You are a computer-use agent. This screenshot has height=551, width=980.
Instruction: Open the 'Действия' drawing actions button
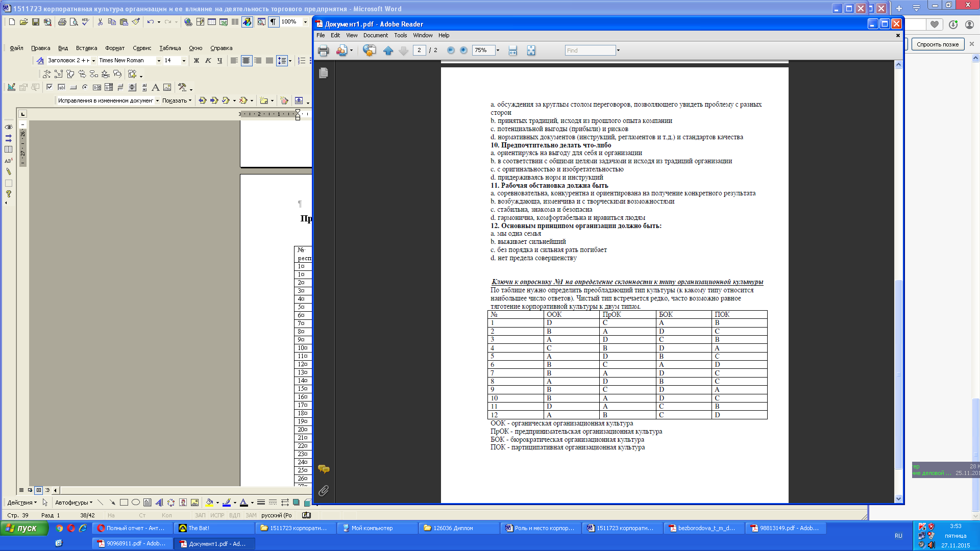click(x=22, y=503)
